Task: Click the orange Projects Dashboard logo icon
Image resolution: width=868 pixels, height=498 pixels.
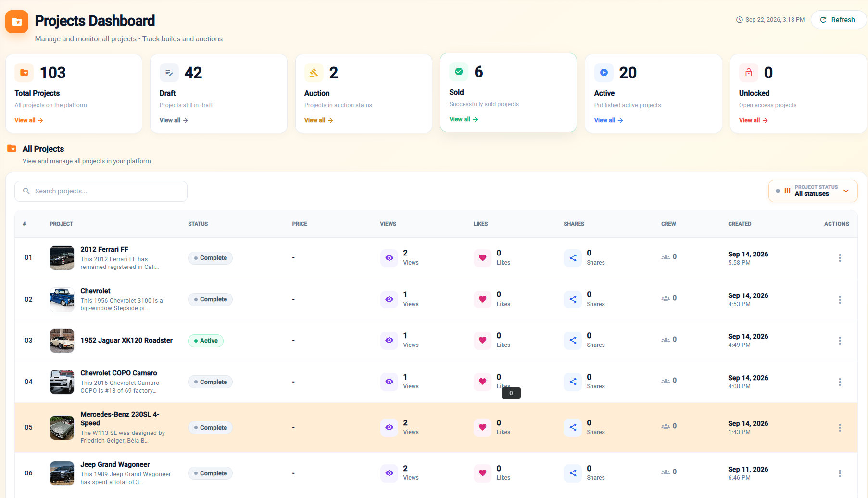Action: pos(17,22)
